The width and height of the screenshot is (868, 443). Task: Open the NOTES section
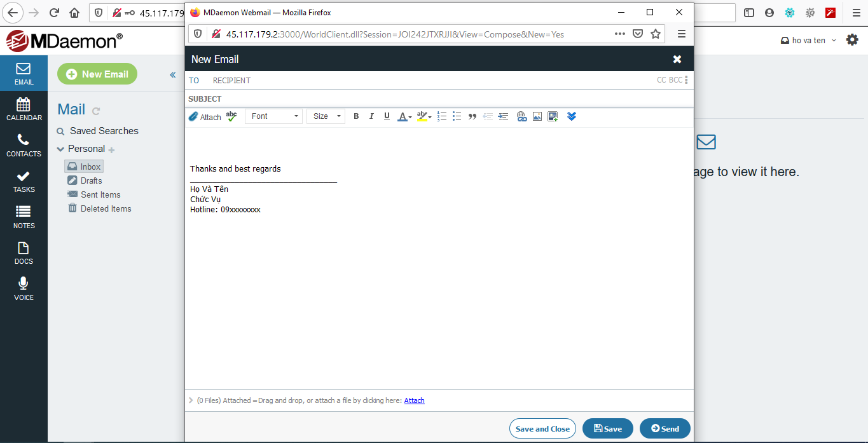coord(24,217)
